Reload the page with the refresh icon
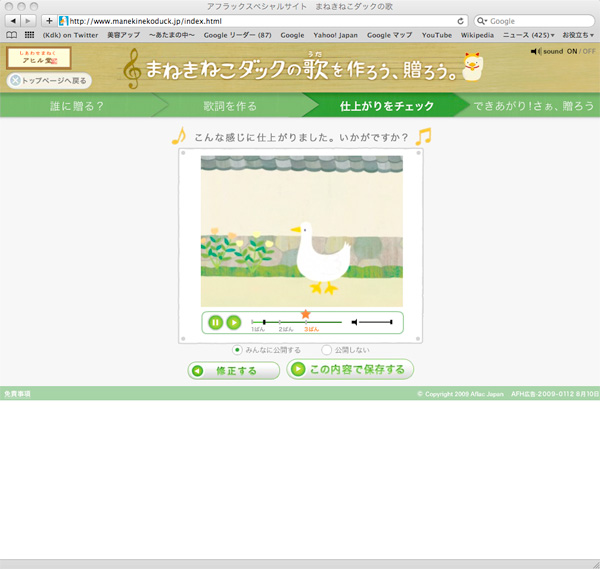The height and width of the screenshot is (569, 600). click(460, 21)
